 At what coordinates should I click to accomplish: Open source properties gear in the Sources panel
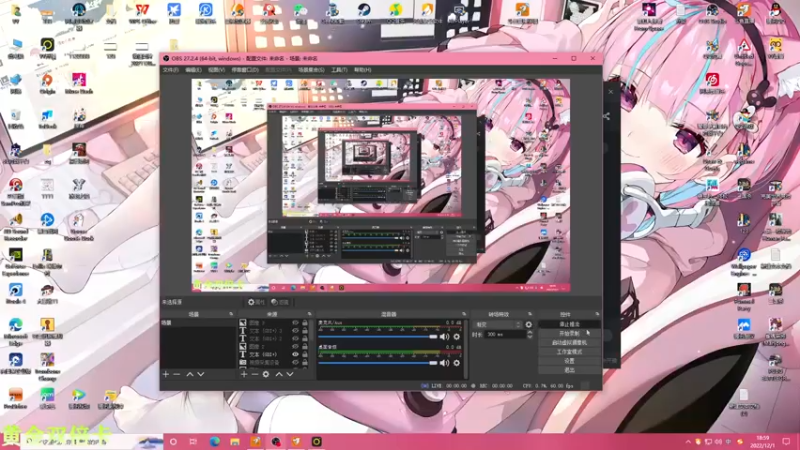click(x=266, y=374)
